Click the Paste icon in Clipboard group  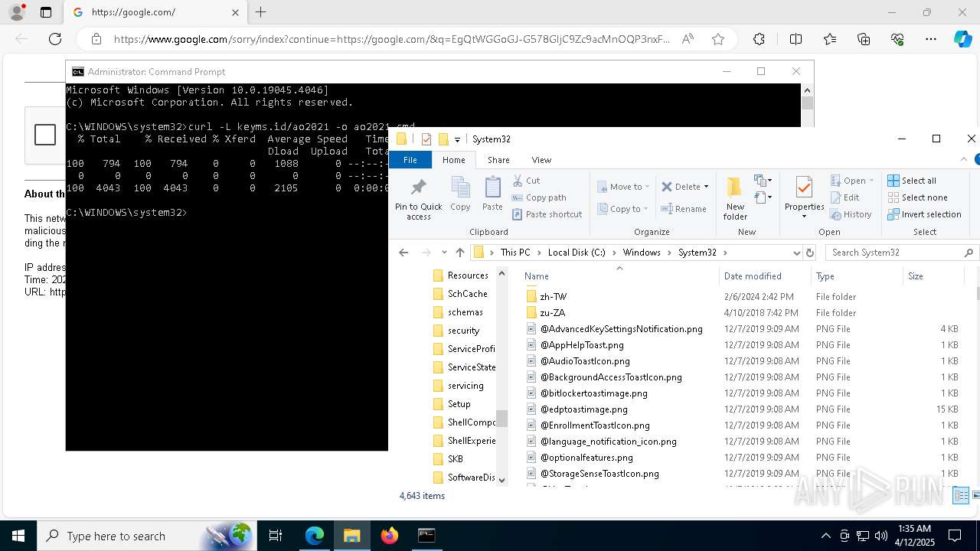(x=492, y=194)
